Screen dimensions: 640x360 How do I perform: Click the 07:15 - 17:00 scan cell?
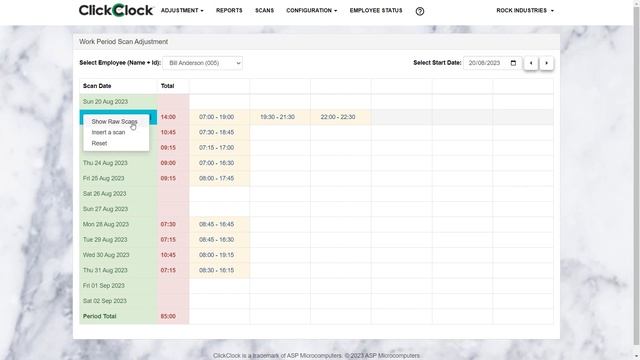point(220,148)
